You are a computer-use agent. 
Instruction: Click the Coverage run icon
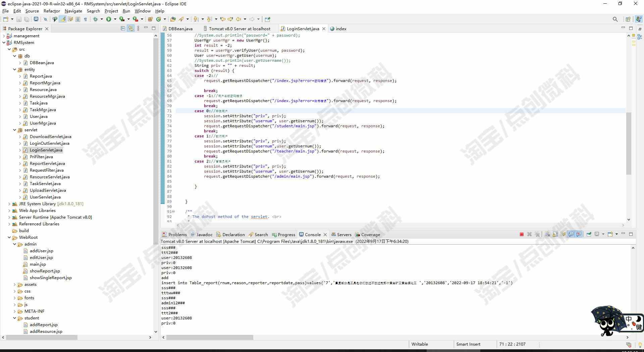[122, 19]
